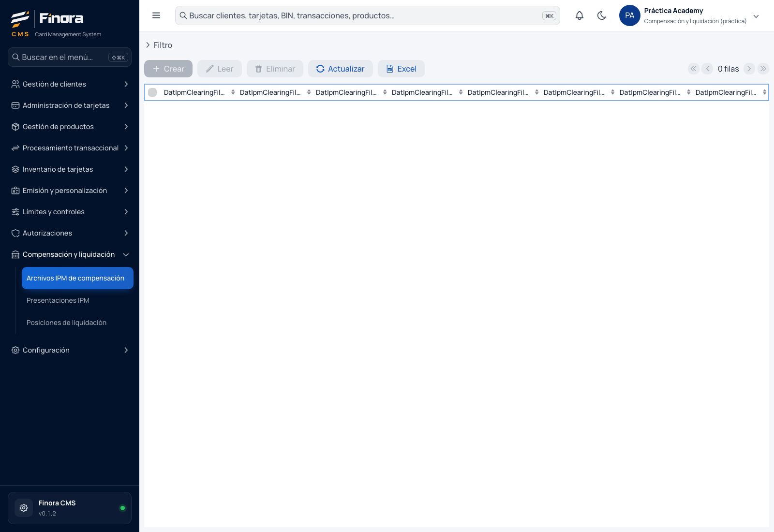
Task: Expand Emisión y personalización menu
Action: [70, 191]
